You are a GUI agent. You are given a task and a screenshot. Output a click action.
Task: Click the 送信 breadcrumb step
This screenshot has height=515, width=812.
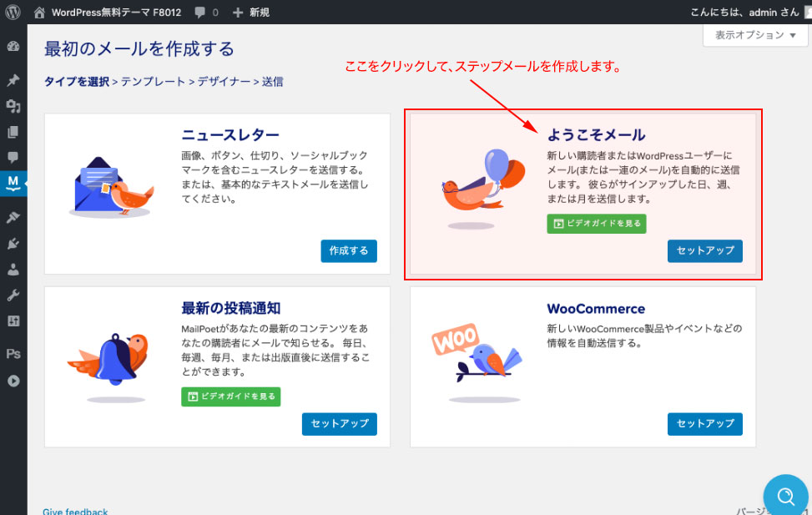[273, 81]
